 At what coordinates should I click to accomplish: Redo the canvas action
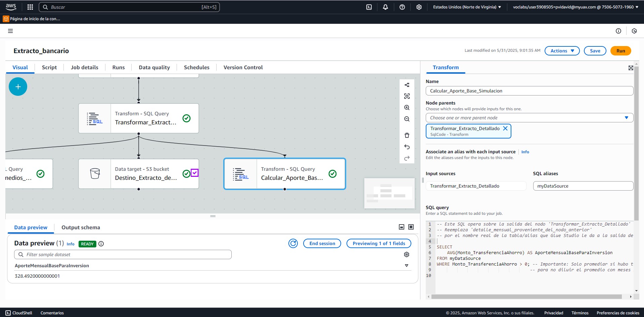coord(407,158)
